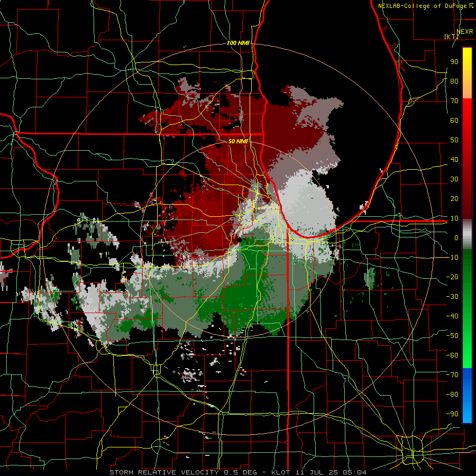Click the 20 value on velocity scale

point(454,199)
